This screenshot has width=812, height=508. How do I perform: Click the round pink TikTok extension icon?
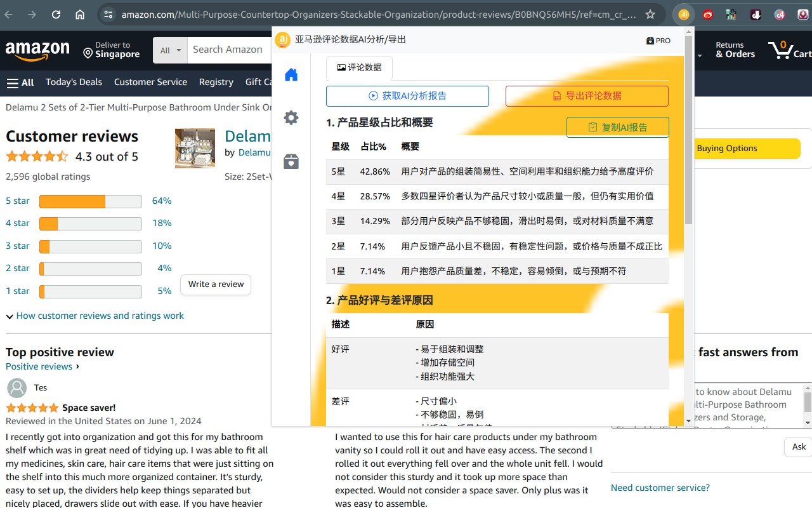(x=780, y=15)
